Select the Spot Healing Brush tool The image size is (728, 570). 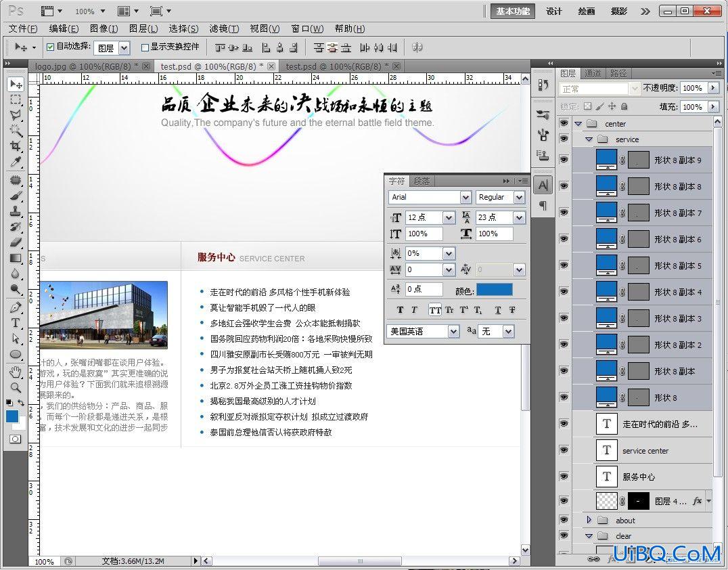(x=16, y=180)
